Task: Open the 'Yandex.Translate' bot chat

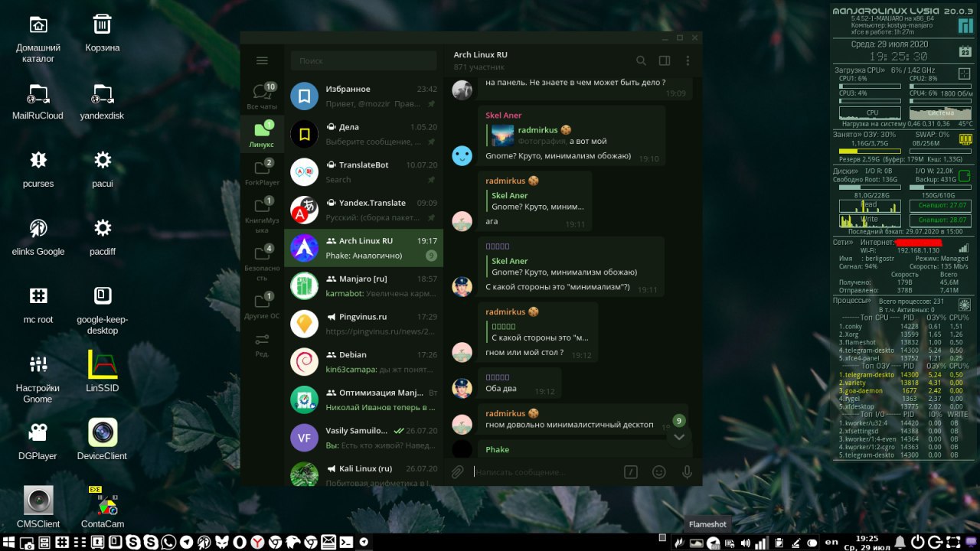Action: tap(364, 210)
